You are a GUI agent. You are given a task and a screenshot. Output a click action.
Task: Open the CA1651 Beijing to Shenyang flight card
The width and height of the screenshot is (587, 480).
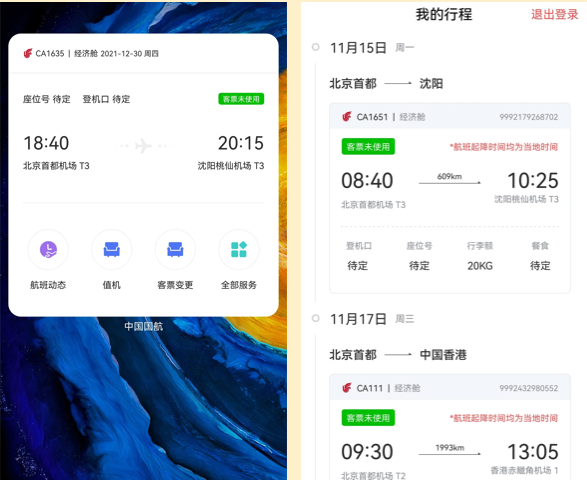[450, 198]
